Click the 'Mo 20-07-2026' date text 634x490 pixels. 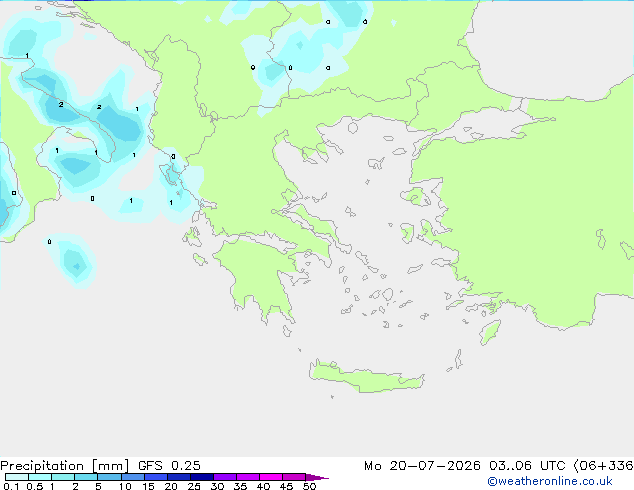(x=422, y=466)
